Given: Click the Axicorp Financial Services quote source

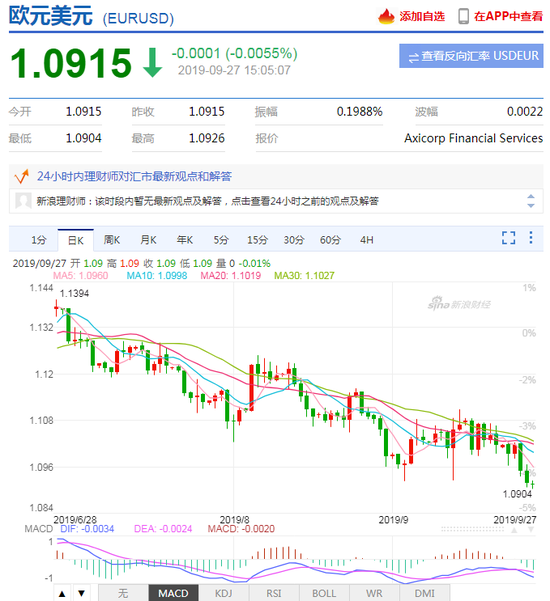Looking at the screenshot, I should (474, 138).
